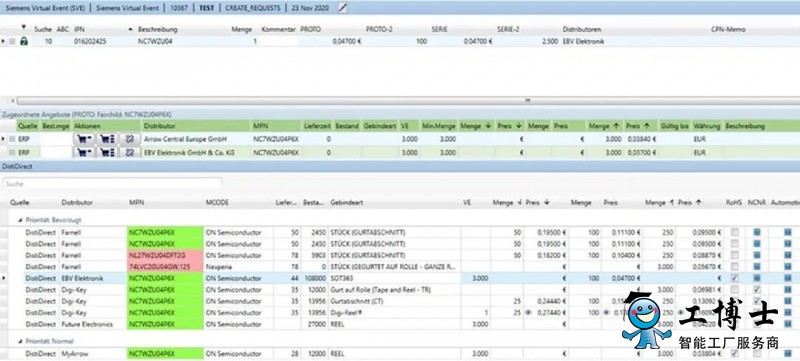Click NCNR blue icon in 74LVC2GU04GW row
800x361 pixels.
point(757,267)
